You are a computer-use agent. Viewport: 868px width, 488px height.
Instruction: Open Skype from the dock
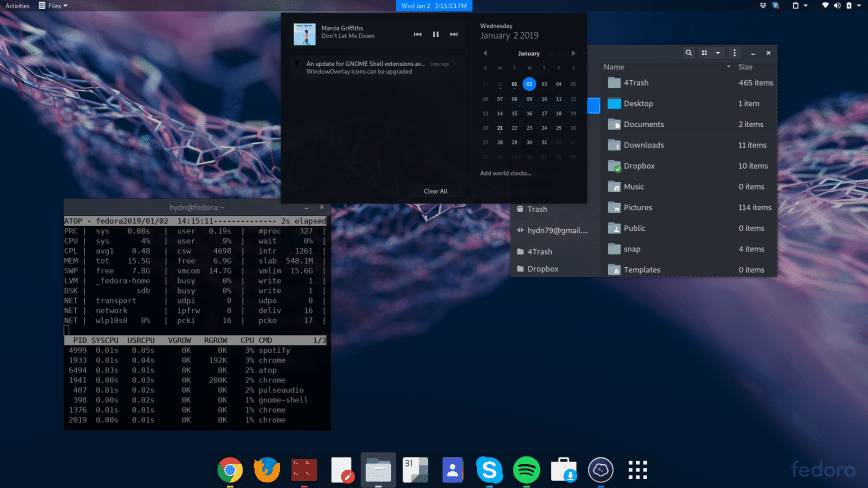489,469
